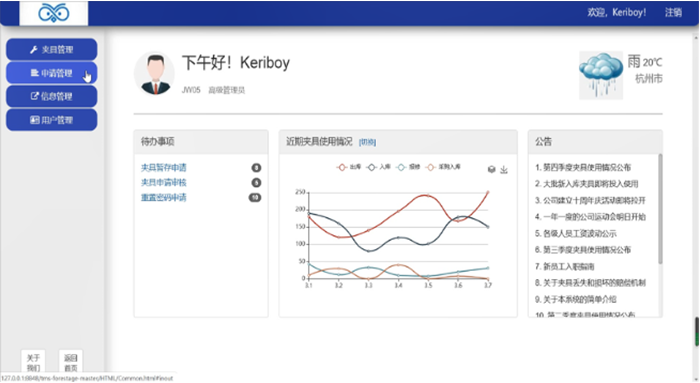The height and width of the screenshot is (383, 700).
Task: Open 信息管理 sidebar menu
Action: tap(51, 96)
